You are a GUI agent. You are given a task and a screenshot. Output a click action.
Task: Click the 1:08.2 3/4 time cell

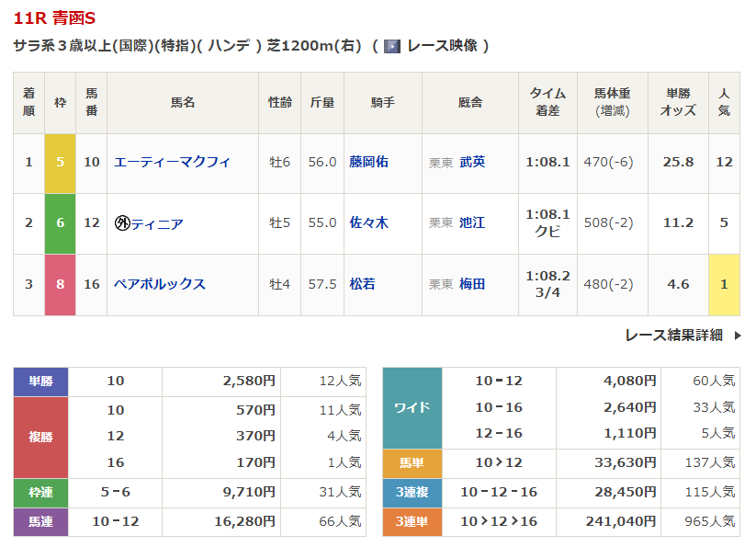tap(547, 285)
